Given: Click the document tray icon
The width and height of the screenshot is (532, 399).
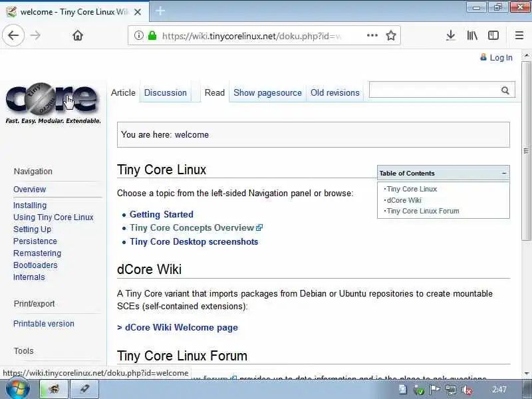Looking at the screenshot, I should click(x=403, y=390).
